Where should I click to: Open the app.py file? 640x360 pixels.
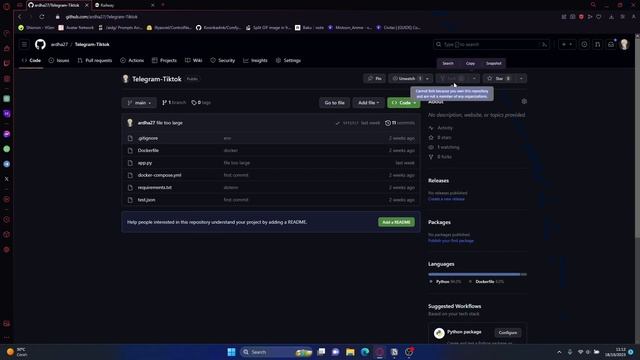(x=145, y=163)
